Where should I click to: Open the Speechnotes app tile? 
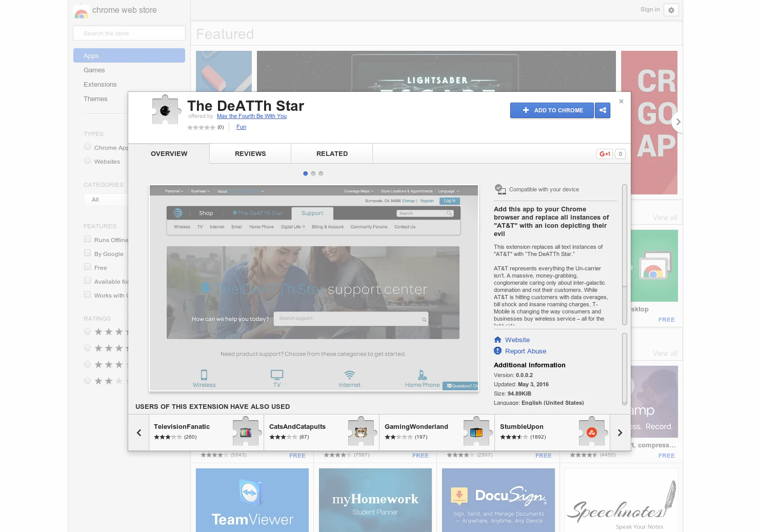tap(622, 500)
